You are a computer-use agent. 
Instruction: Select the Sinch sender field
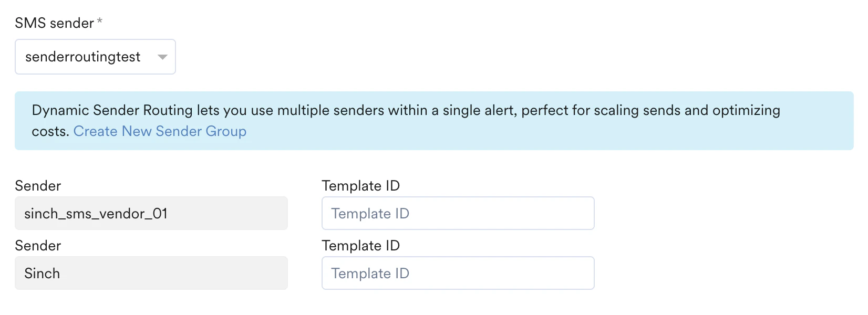coord(151,273)
